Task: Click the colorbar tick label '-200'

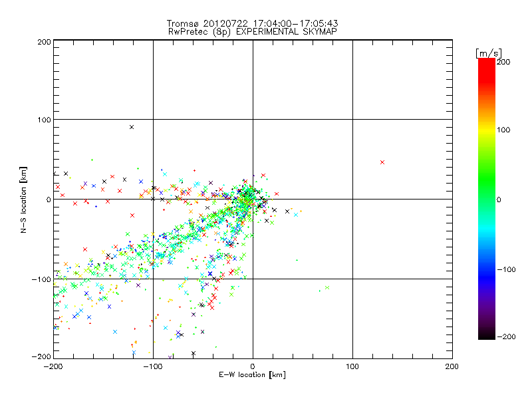Action: (507, 336)
